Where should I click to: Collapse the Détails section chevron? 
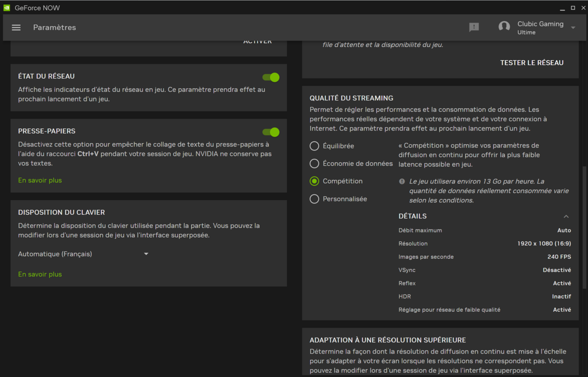click(566, 216)
